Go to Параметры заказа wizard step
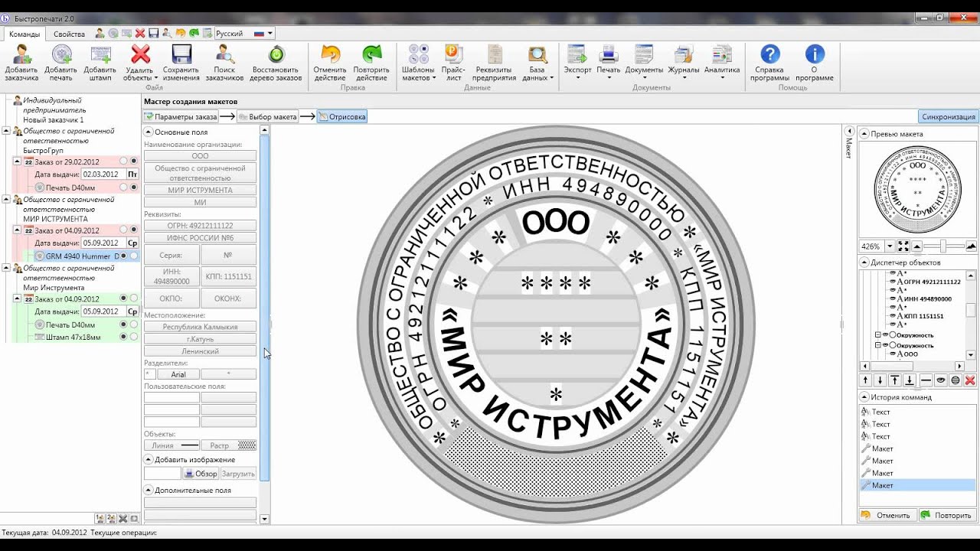This screenshot has height=551, width=980. pyautogui.click(x=181, y=116)
